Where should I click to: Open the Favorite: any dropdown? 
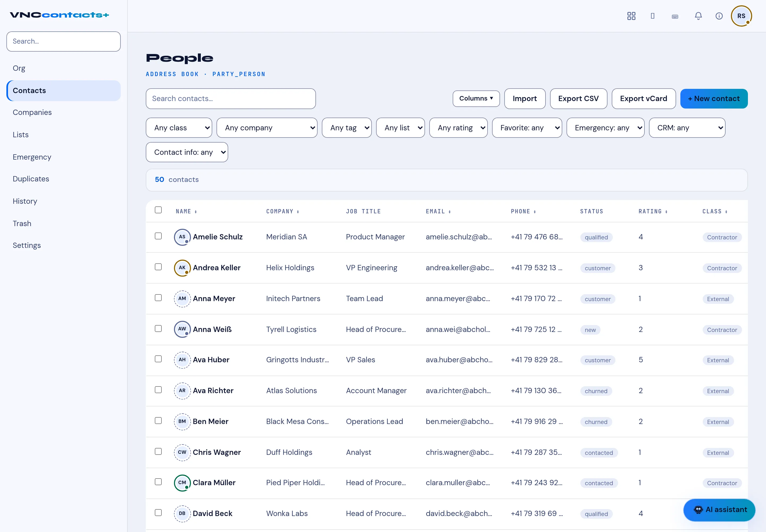pos(527,128)
